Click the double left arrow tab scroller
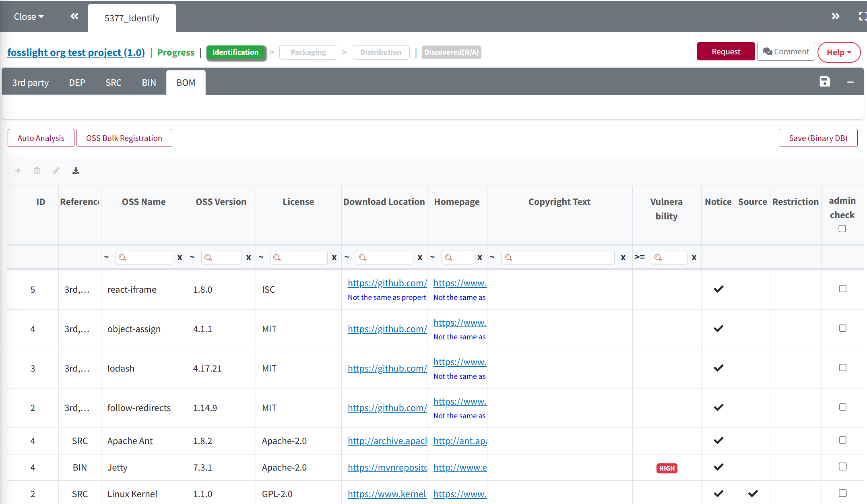 74,16
